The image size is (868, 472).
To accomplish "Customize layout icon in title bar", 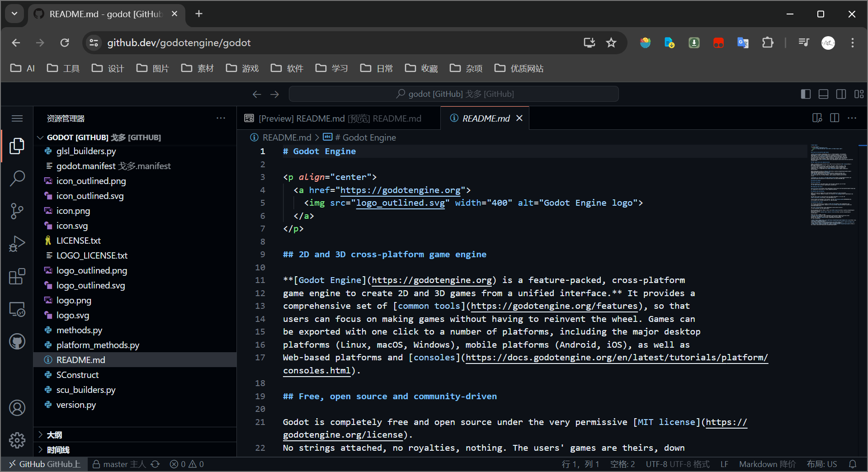I will pos(859,94).
